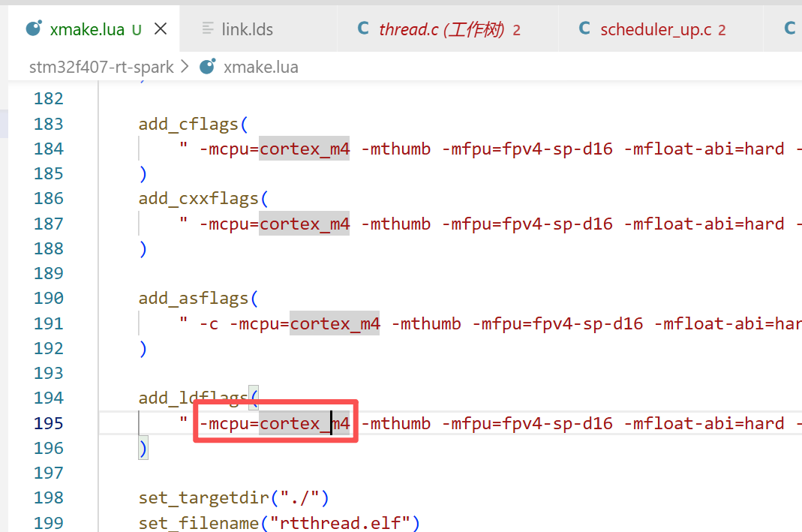Click the xmake.lua icon in the breadcrumb
The height and width of the screenshot is (532, 802).
(x=207, y=67)
